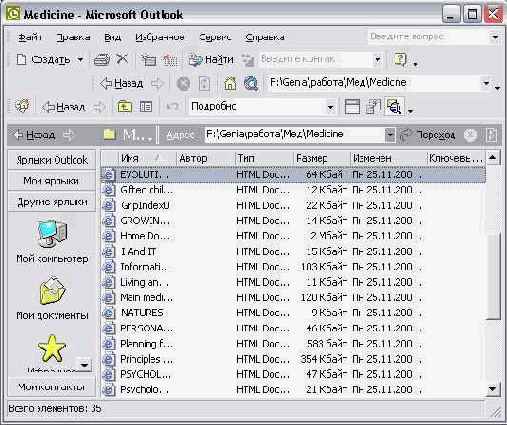Expand the Другие ярлыки group
507x425 pixels.
point(52,202)
